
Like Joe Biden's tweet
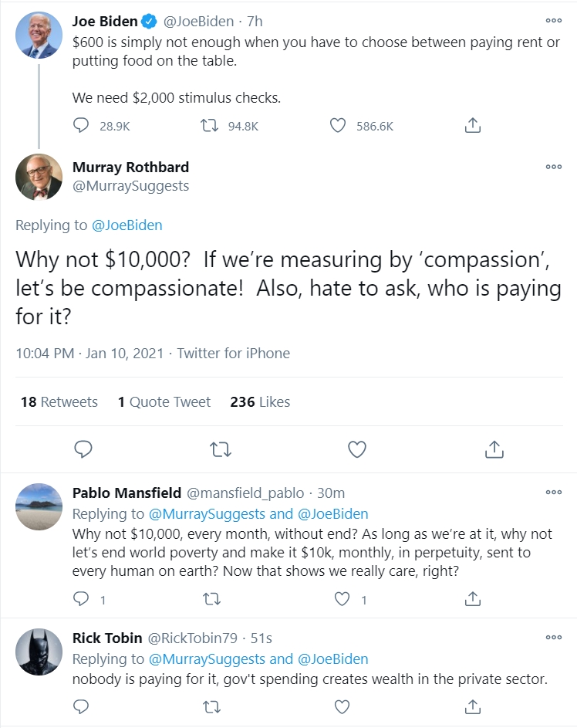tap(337, 126)
